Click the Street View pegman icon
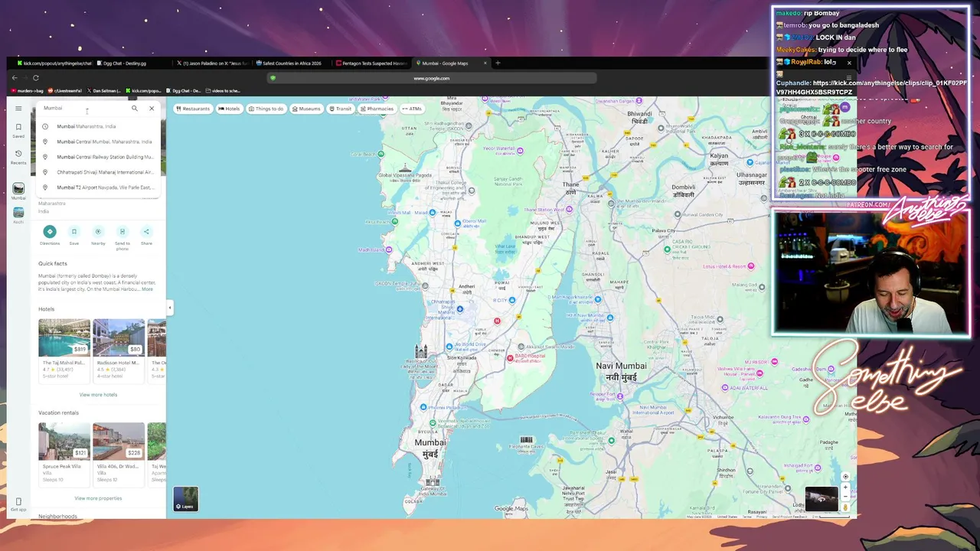This screenshot has width=980, height=551. [x=845, y=507]
